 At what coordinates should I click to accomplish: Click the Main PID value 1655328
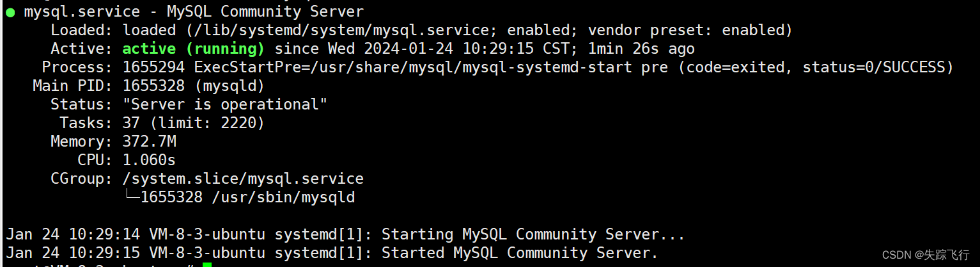pyautogui.click(x=153, y=86)
